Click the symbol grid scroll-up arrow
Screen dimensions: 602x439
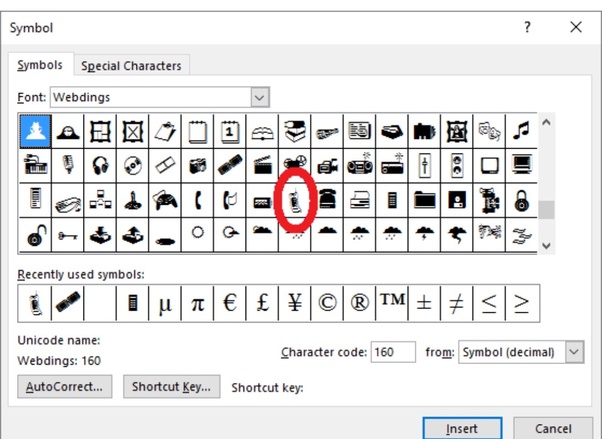click(x=546, y=123)
